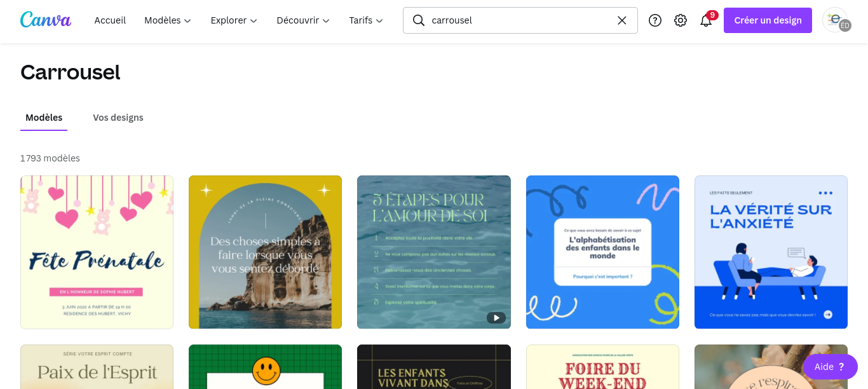Viewport: 868px width, 389px height.
Task: Open the account avatar menu
Action: tap(836, 20)
